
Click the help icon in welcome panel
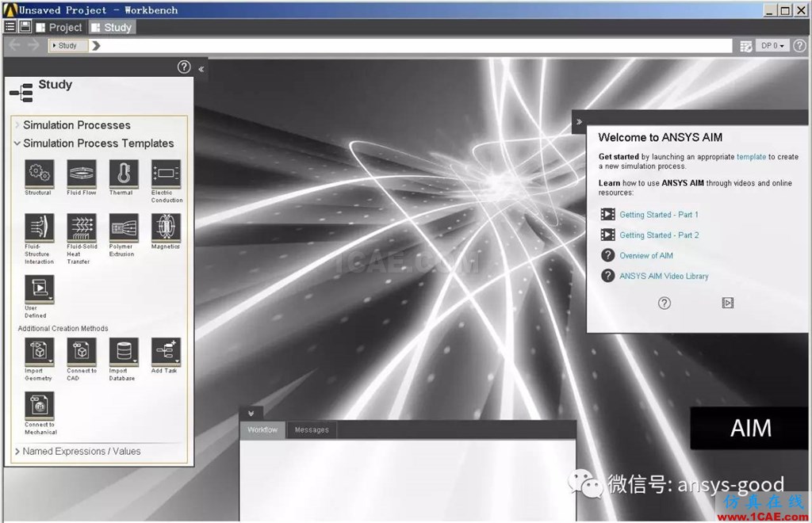click(665, 303)
